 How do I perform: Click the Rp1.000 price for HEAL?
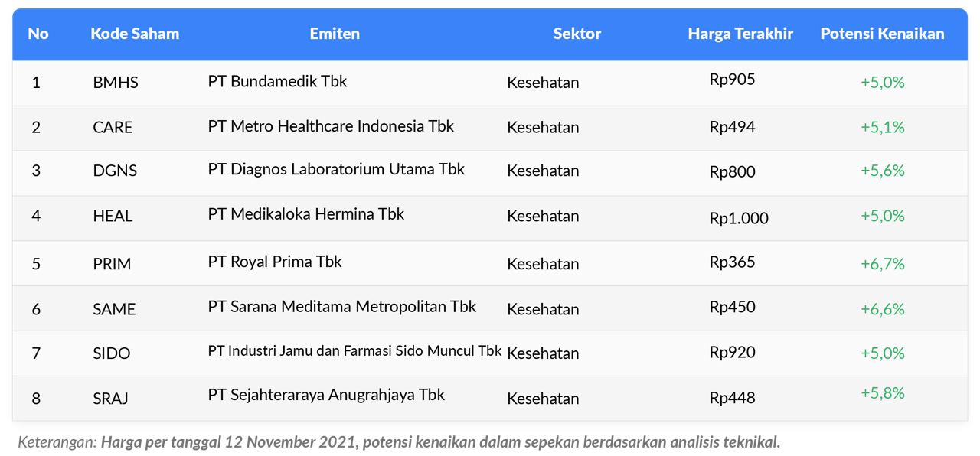tap(739, 218)
